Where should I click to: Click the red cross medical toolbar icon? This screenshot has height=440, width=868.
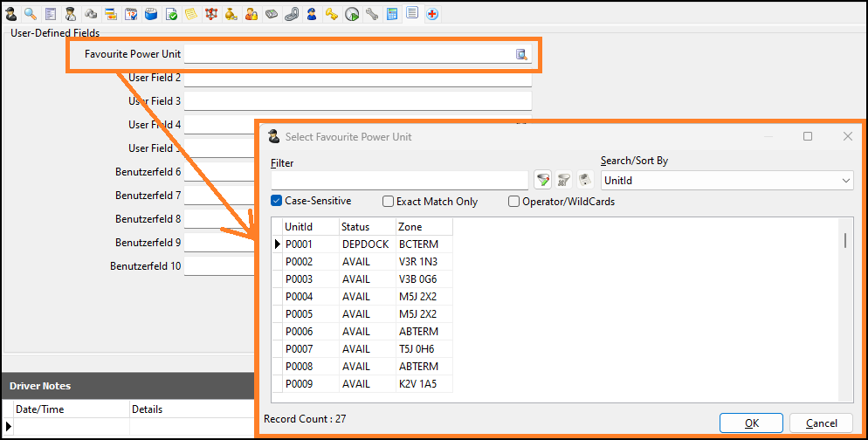tap(432, 14)
